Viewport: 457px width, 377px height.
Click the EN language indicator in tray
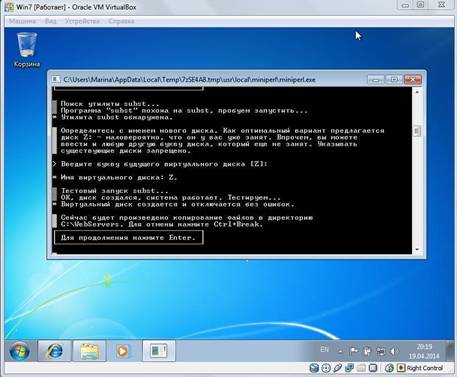324,349
